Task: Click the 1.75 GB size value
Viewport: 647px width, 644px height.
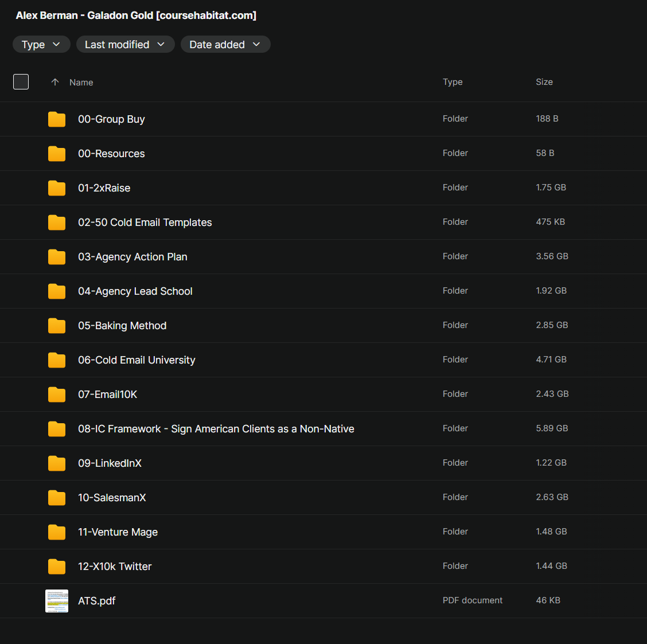Action: pyautogui.click(x=551, y=188)
